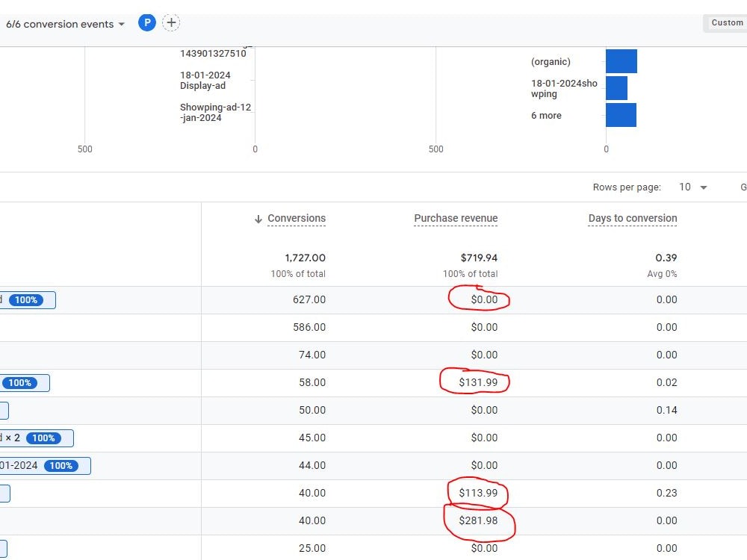Select the Showping-ad-12-jan-2024 chart label
747x560 pixels.
[215, 113]
